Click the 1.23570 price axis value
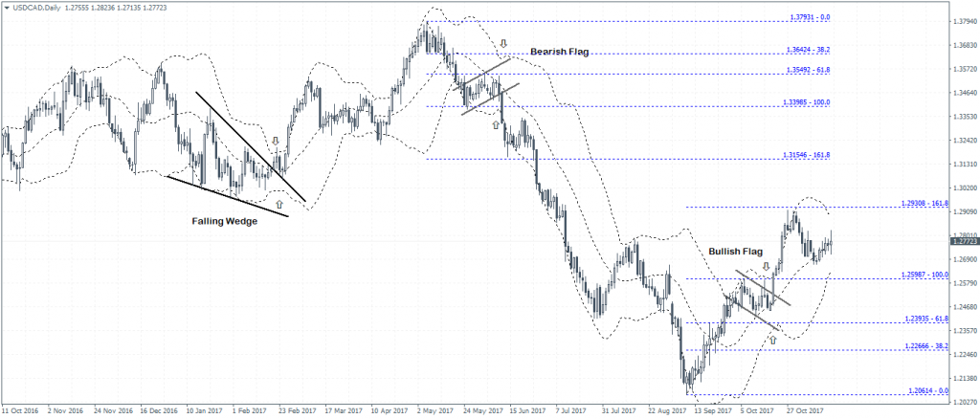 point(965,330)
